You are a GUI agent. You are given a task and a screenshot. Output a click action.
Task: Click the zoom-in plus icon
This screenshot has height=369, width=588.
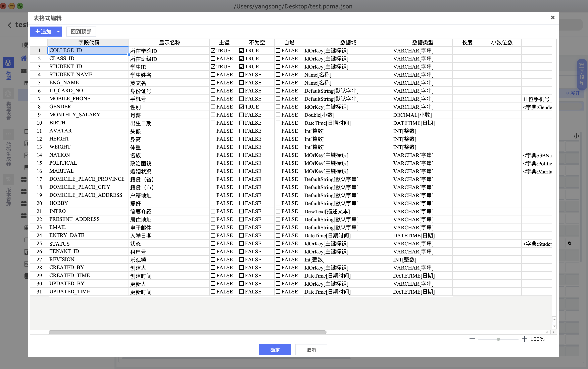click(524, 339)
